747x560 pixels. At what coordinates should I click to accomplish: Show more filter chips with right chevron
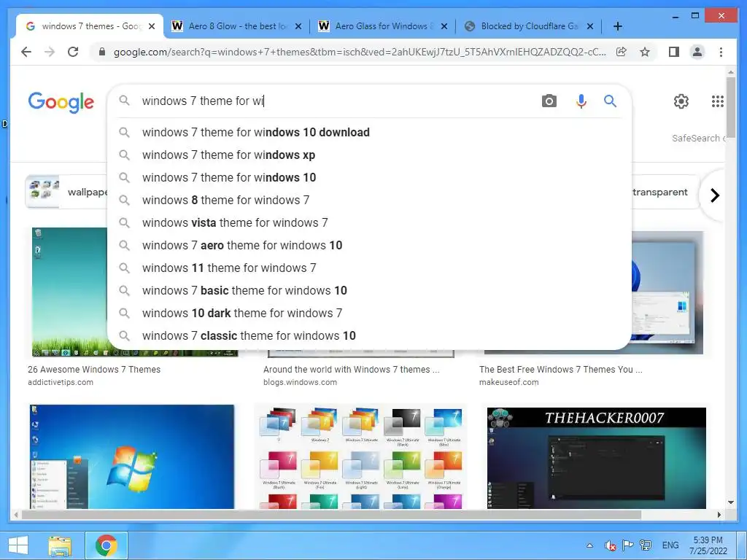pos(714,195)
